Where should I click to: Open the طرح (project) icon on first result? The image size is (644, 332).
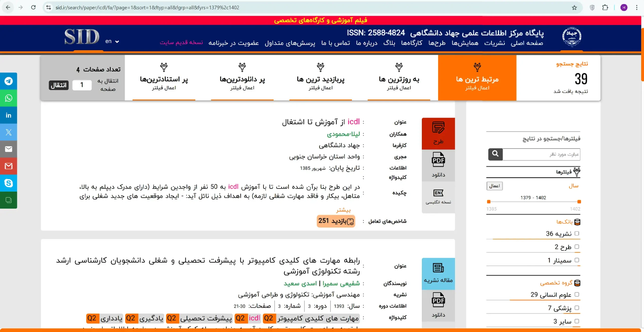pos(438,133)
